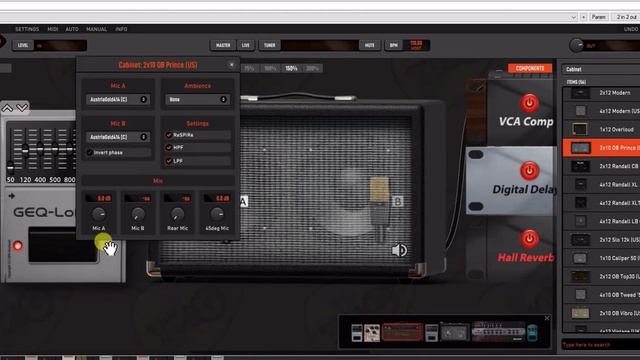Open the MIDI menu
640x360 pixels.
pos(53,29)
